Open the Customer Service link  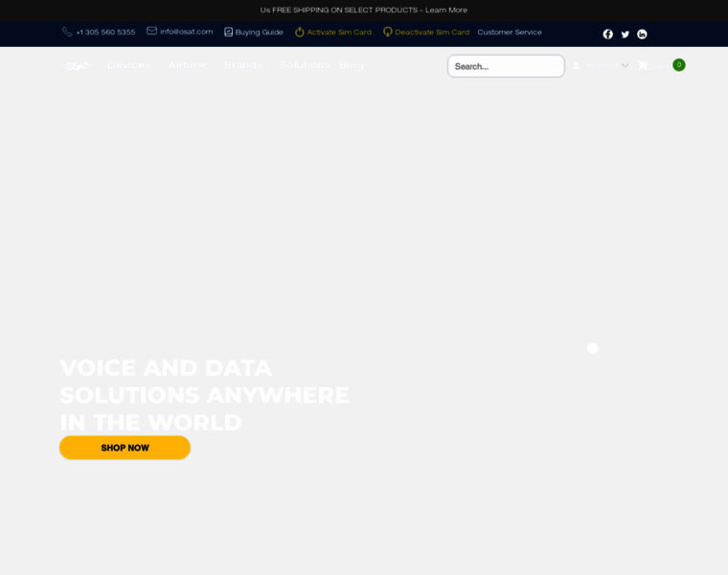click(x=510, y=32)
